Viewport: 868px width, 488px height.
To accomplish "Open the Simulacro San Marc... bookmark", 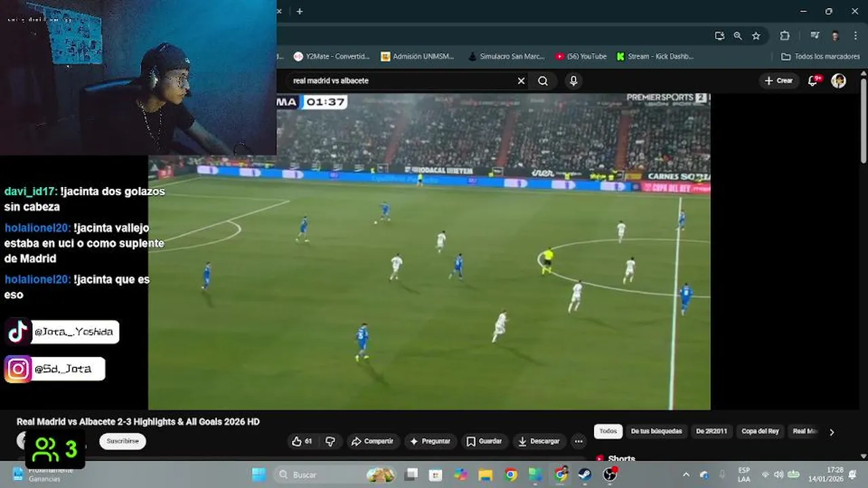I will pos(506,56).
